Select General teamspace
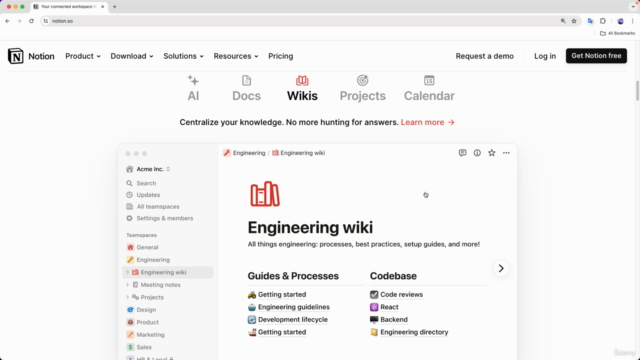640x360 pixels. point(142,247)
